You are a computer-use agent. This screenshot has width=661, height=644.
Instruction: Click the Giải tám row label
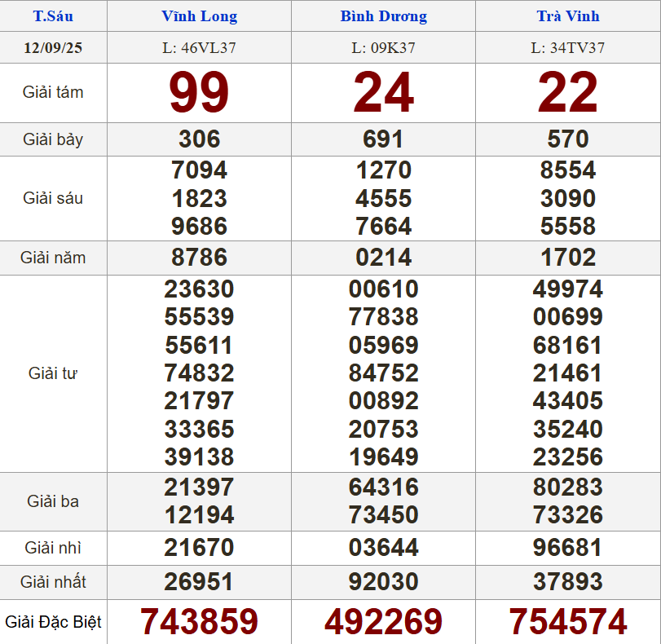(53, 92)
